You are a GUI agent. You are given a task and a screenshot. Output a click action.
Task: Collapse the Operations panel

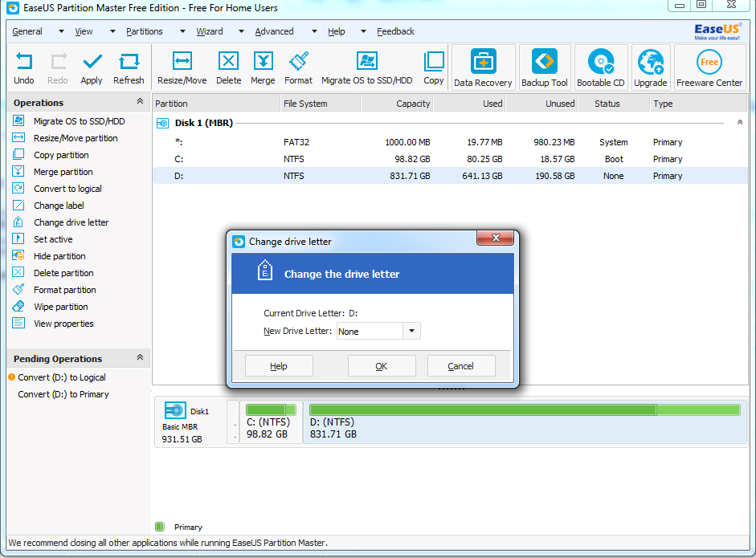point(140,101)
